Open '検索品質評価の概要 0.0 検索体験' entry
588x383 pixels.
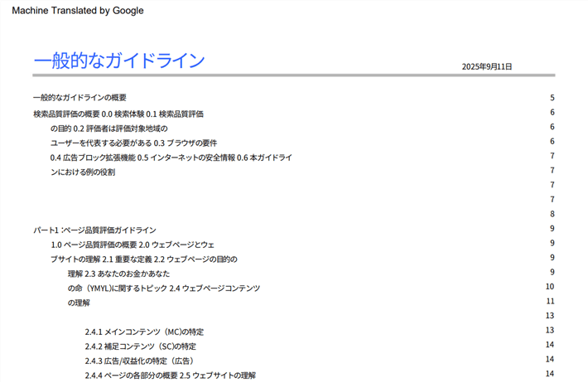pyautogui.click(x=118, y=114)
